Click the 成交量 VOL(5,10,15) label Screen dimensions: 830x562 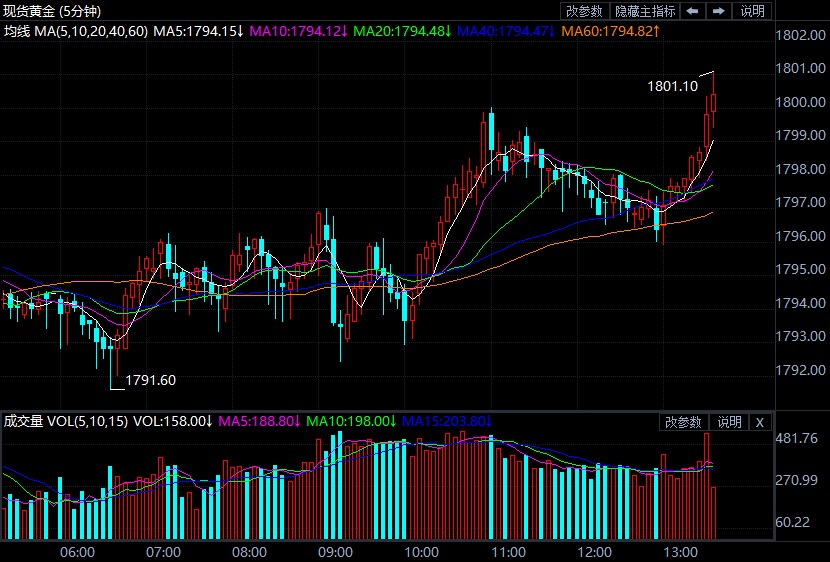[x=66, y=421]
